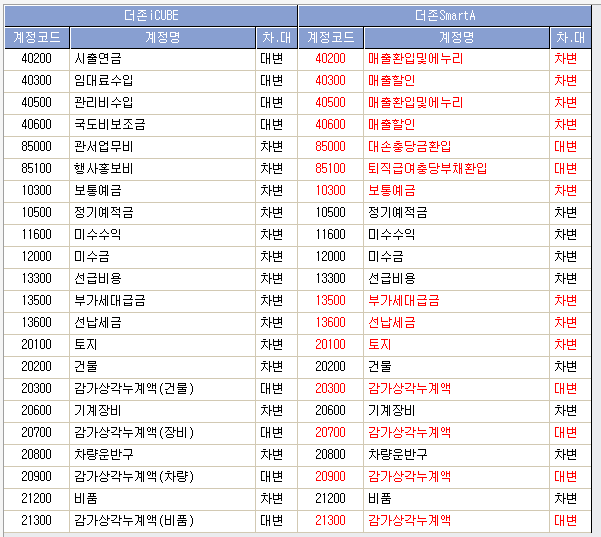Select the 행사홍보비 cell
The image size is (601, 537).
click(163, 169)
